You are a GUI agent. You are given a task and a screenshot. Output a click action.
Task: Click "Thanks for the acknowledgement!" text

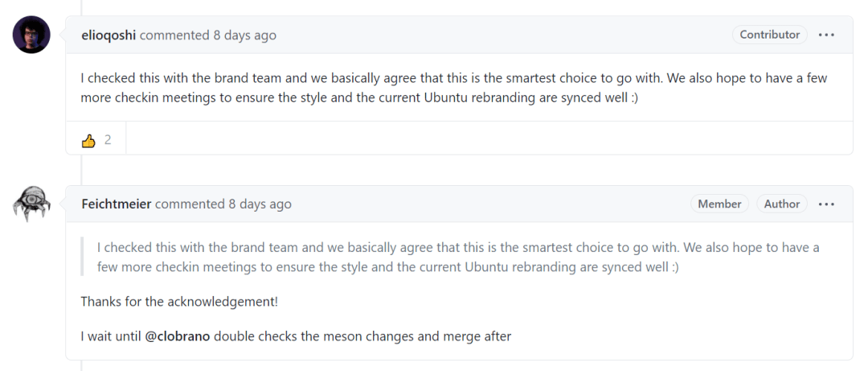tap(179, 301)
